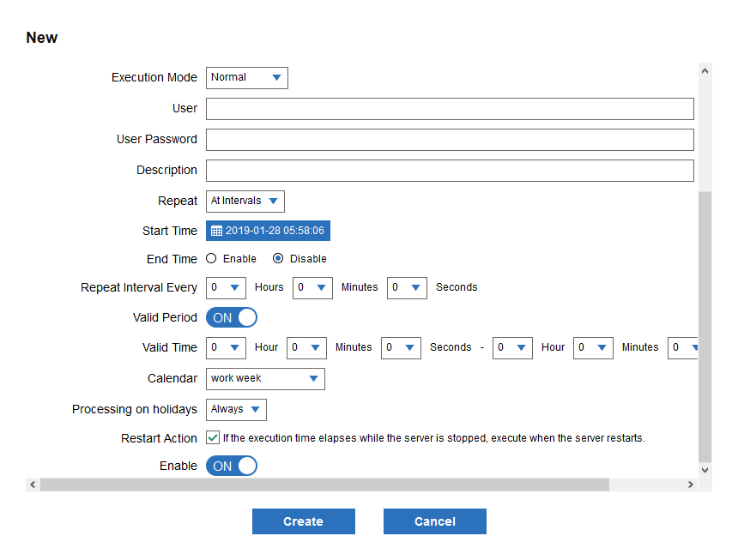Disable the End Time option
This screenshot has width=738, height=560.
tap(277, 258)
